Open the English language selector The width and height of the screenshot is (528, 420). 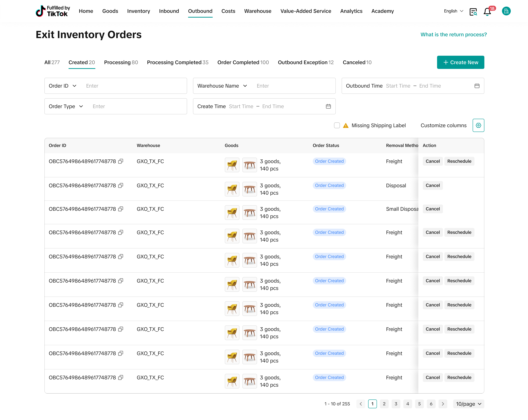453,11
